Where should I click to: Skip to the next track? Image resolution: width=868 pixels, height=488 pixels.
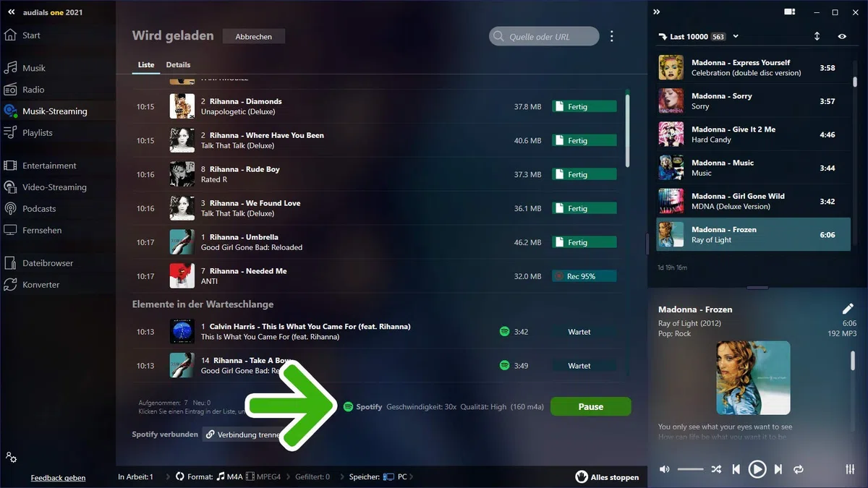coord(778,469)
